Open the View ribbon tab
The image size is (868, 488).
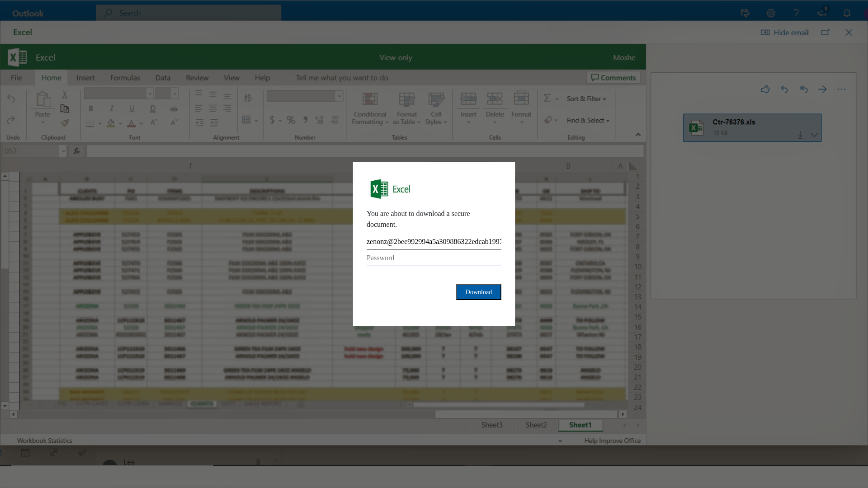[231, 78]
